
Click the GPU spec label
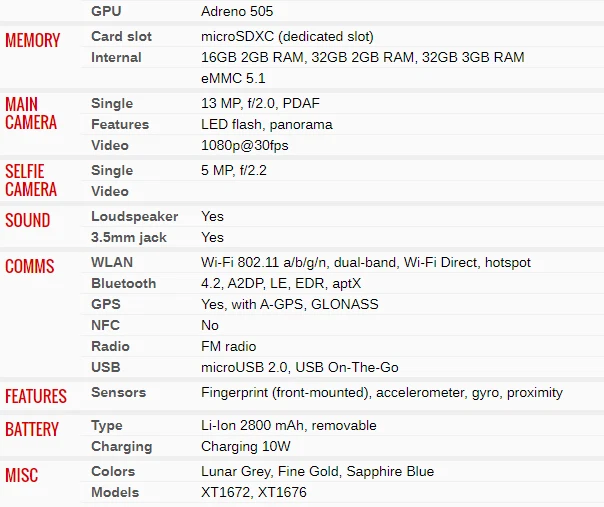106,12
